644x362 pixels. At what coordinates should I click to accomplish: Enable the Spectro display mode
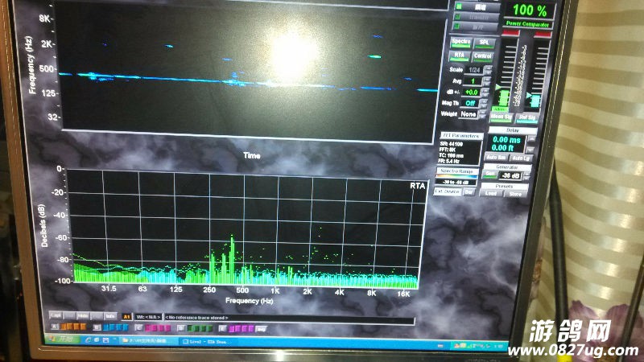(x=460, y=42)
